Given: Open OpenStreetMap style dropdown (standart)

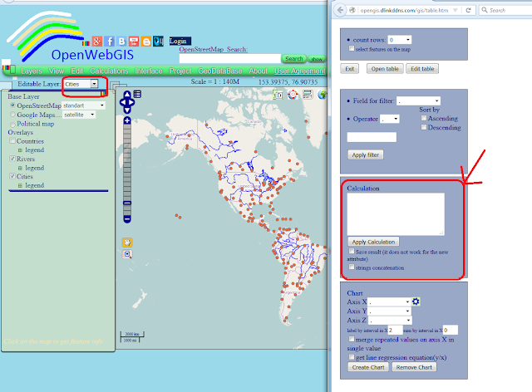Looking at the screenshot, I should point(83,105).
